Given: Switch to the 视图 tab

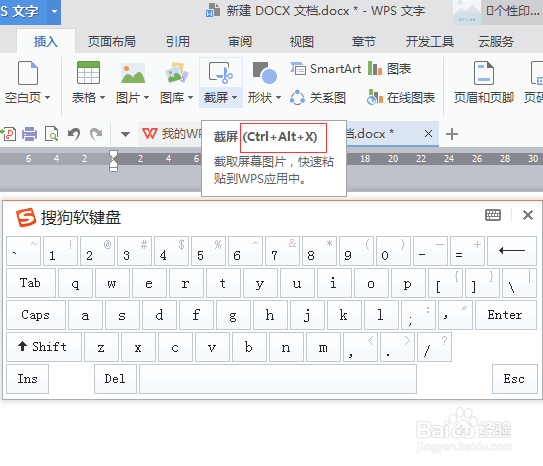Looking at the screenshot, I should coord(302,42).
